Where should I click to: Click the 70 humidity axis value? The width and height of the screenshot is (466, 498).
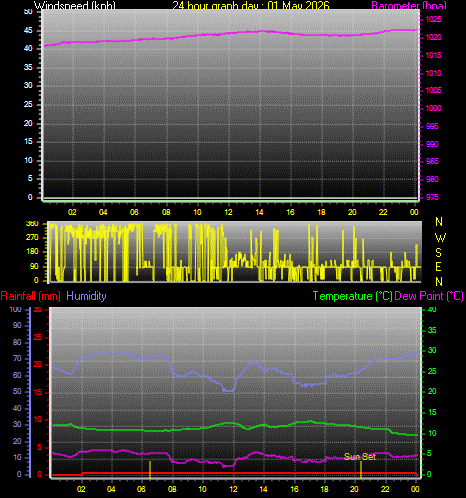point(17,359)
